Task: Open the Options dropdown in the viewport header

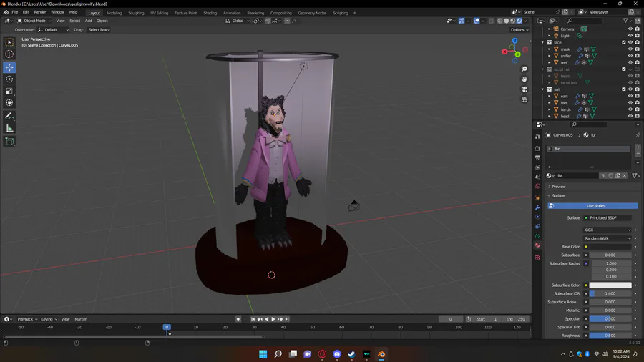Action: pyautogui.click(x=519, y=30)
